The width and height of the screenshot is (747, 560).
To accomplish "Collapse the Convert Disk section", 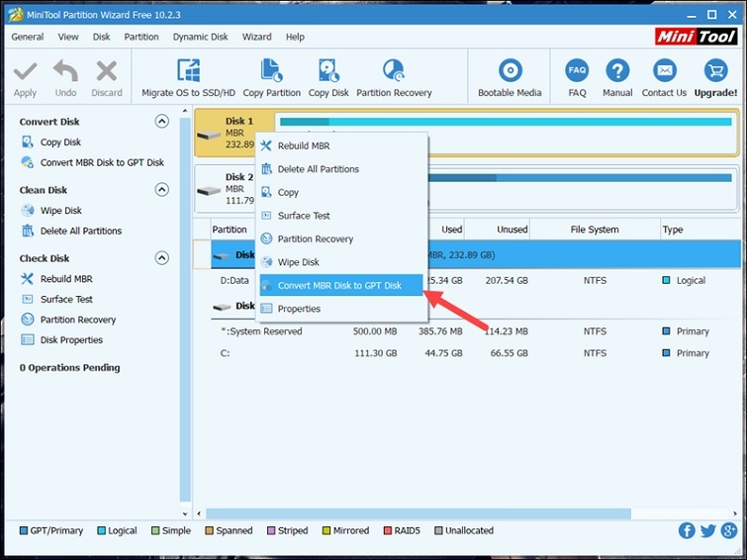I will (162, 122).
